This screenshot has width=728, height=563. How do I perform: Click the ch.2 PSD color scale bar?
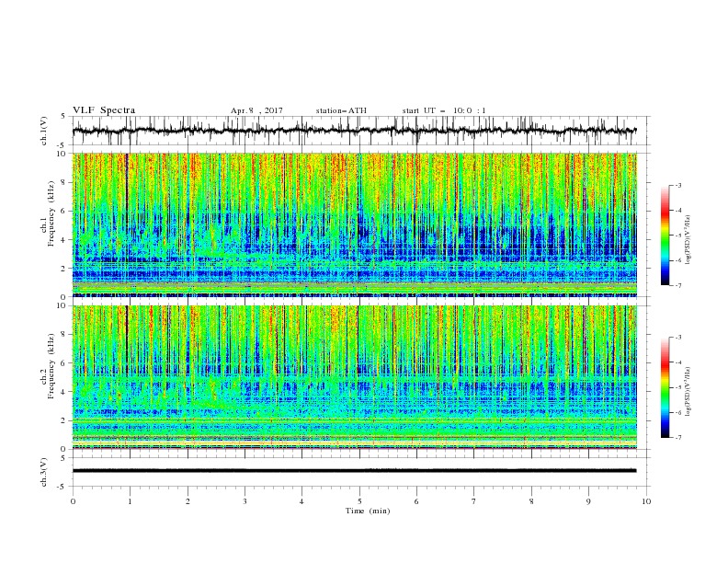point(665,387)
